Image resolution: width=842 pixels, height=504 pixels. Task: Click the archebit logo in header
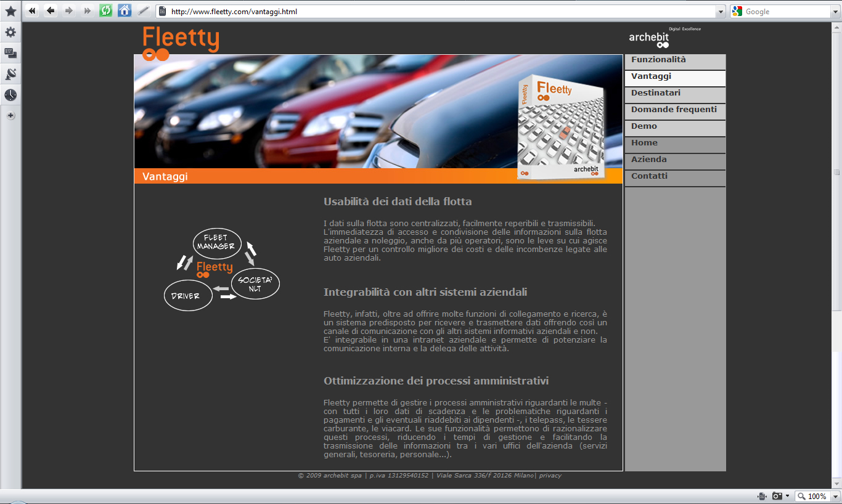pyautogui.click(x=664, y=38)
